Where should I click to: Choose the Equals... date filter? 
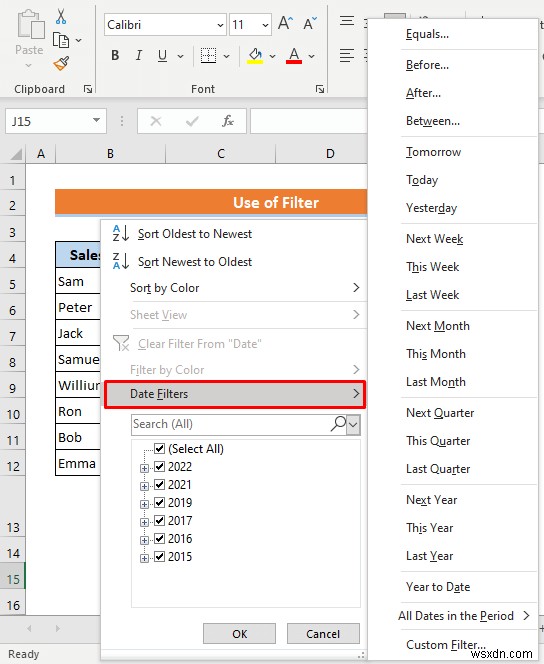[x=427, y=34]
